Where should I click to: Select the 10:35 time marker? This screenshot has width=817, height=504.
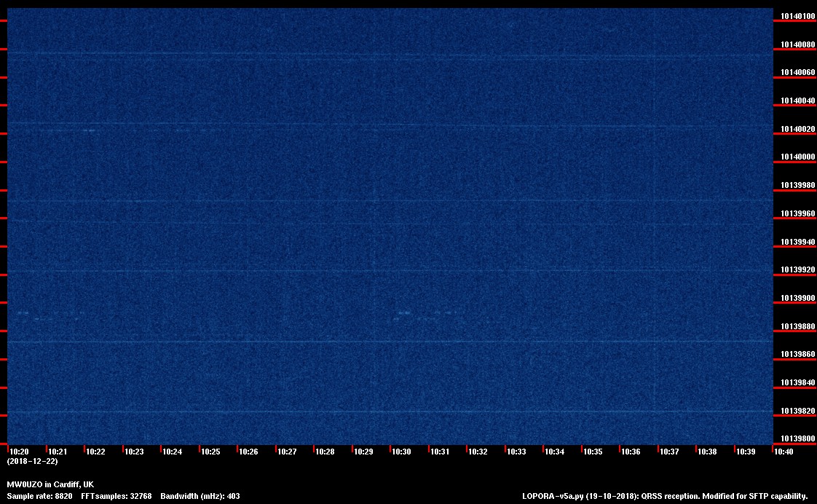(593, 452)
